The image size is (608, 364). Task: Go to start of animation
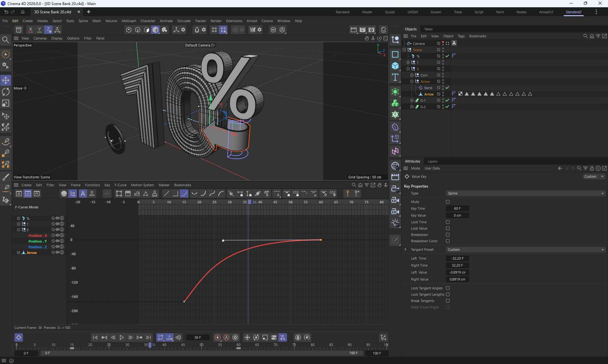(x=95, y=337)
